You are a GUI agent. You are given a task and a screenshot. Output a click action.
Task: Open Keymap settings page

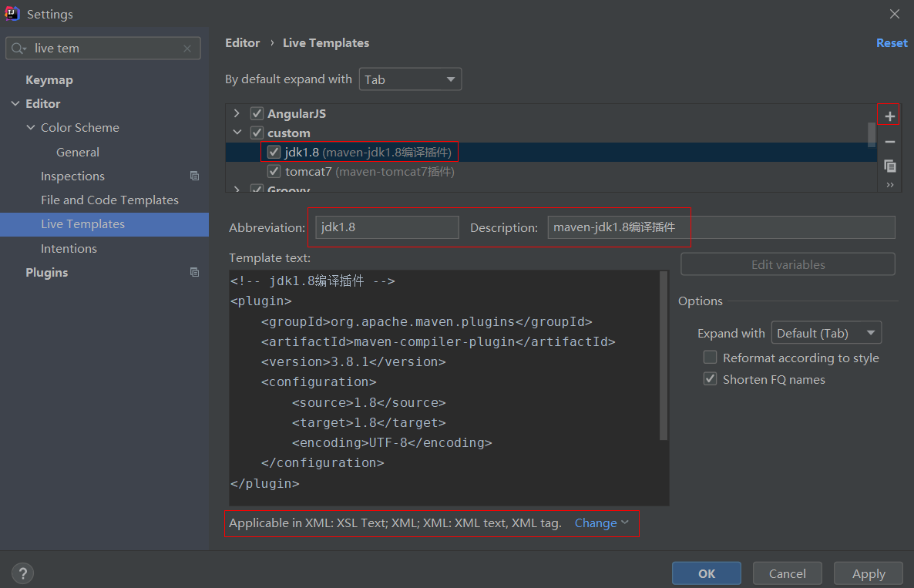click(x=49, y=80)
